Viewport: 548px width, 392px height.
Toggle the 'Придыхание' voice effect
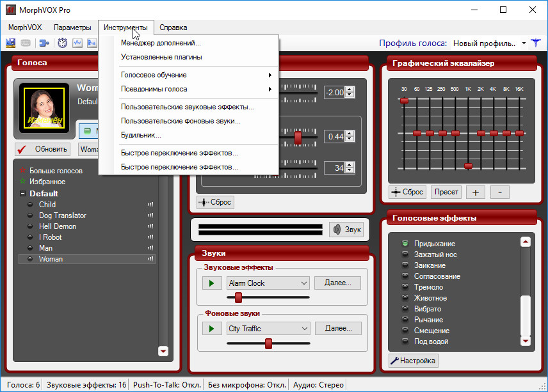405,244
